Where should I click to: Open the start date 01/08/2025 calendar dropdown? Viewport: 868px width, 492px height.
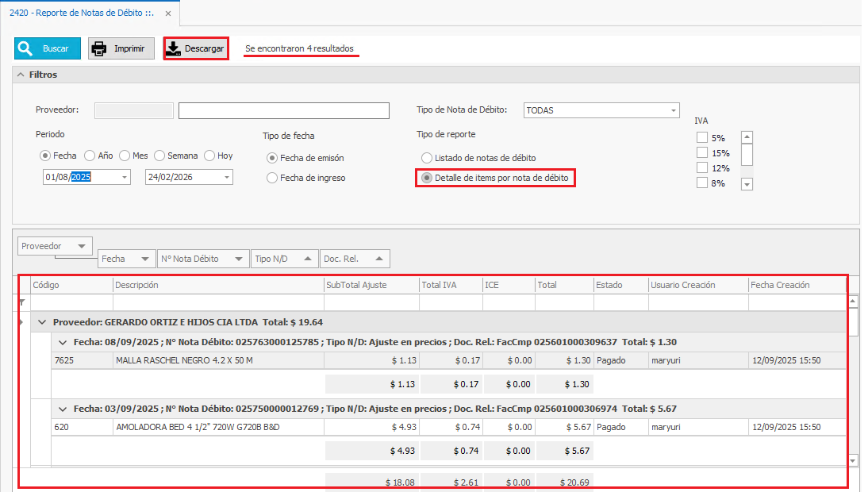(x=124, y=178)
